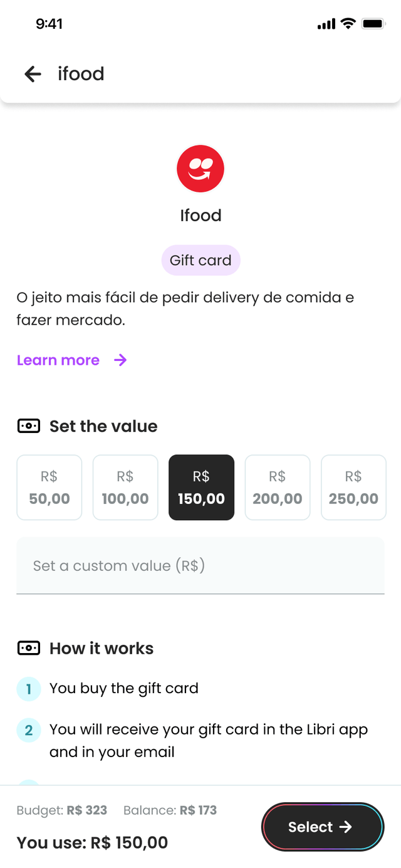Choose the R$ 200,00 value option
This screenshot has width=401, height=868.
tap(278, 488)
